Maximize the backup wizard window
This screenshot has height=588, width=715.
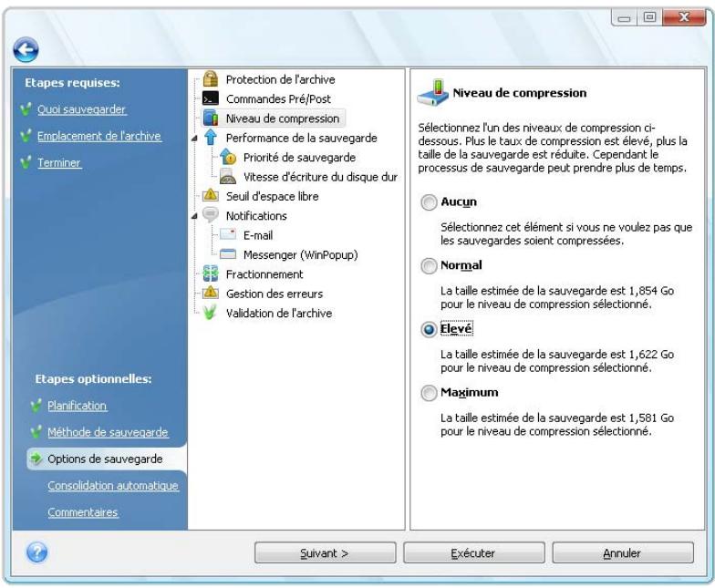649,17
